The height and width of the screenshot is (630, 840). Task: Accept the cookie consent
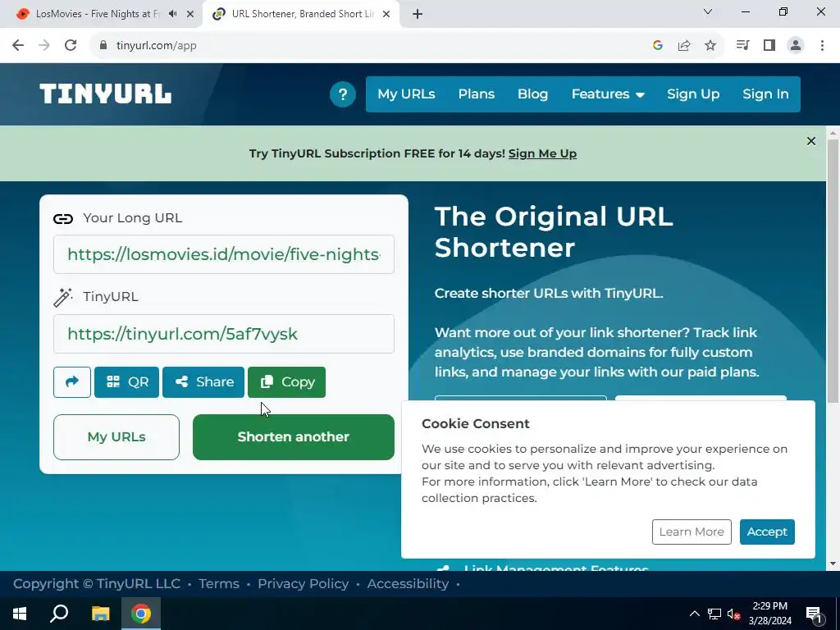coord(767,532)
